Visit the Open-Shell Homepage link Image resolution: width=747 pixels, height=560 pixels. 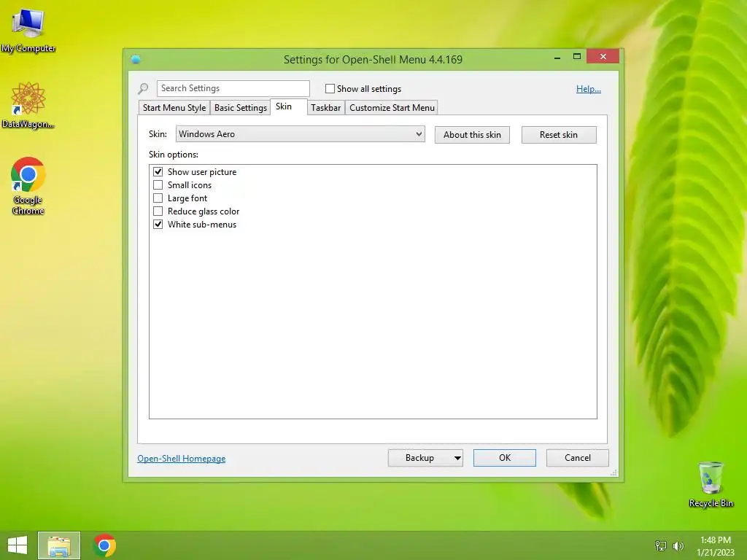pos(182,458)
